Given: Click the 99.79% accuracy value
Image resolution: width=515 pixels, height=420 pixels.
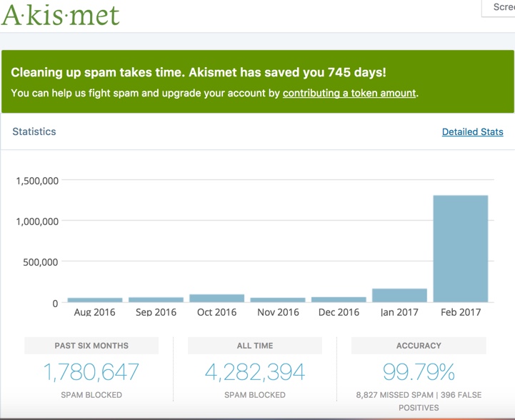Looking at the screenshot, I should click(419, 372).
